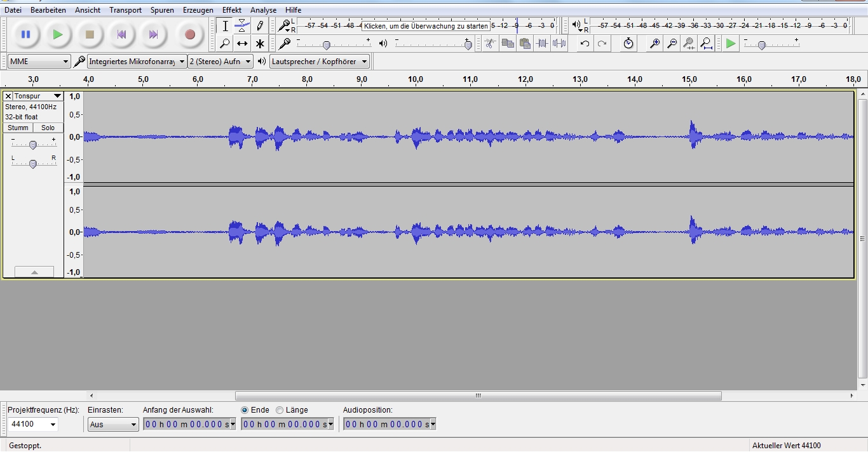Screen dimensions: 868x452
Task: Select the Draw pencil tool
Action: (260, 26)
